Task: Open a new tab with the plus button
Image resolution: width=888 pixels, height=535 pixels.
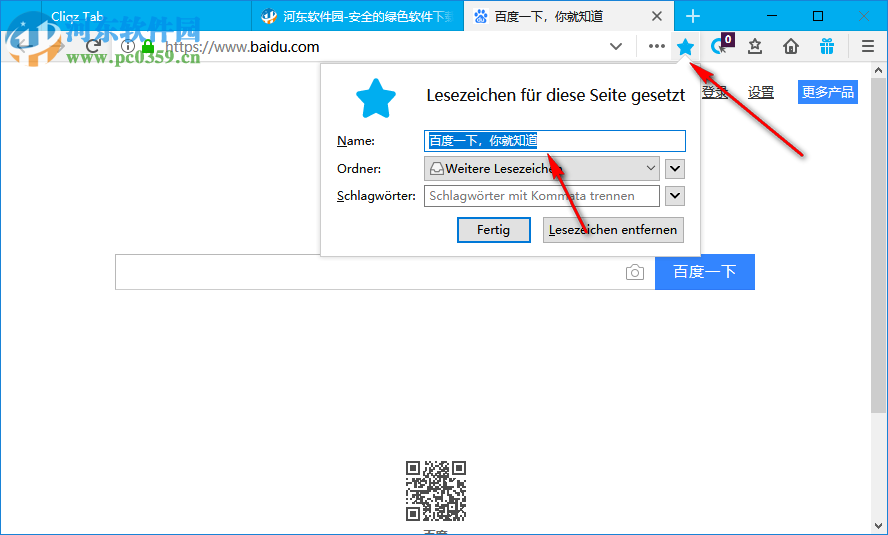Action: [x=693, y=16]
